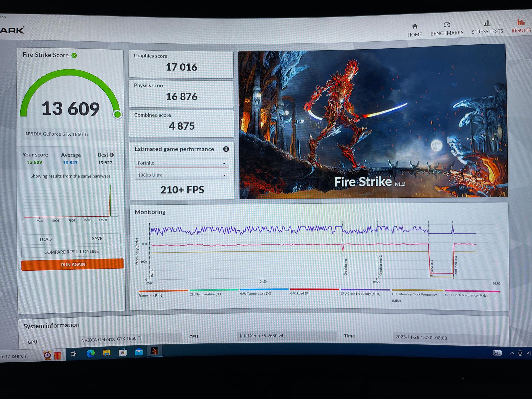Click the alarm clock search highlight icon
The image size is (532, 399).
(47, 355)
